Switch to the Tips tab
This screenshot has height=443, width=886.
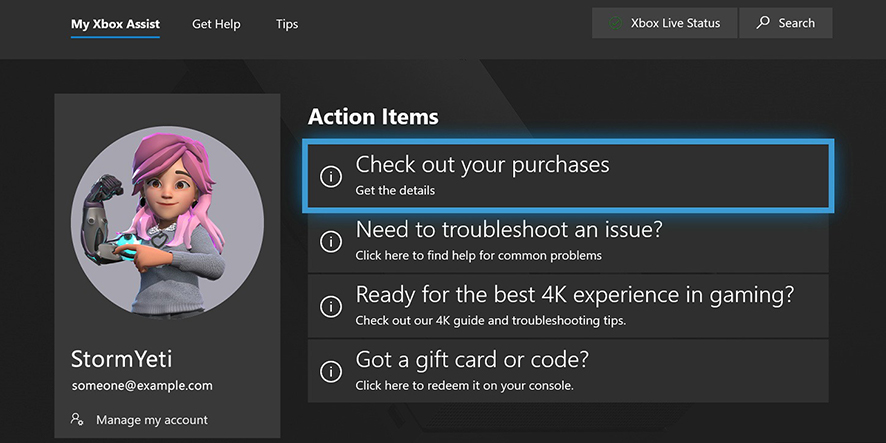[x=286, y=24]
